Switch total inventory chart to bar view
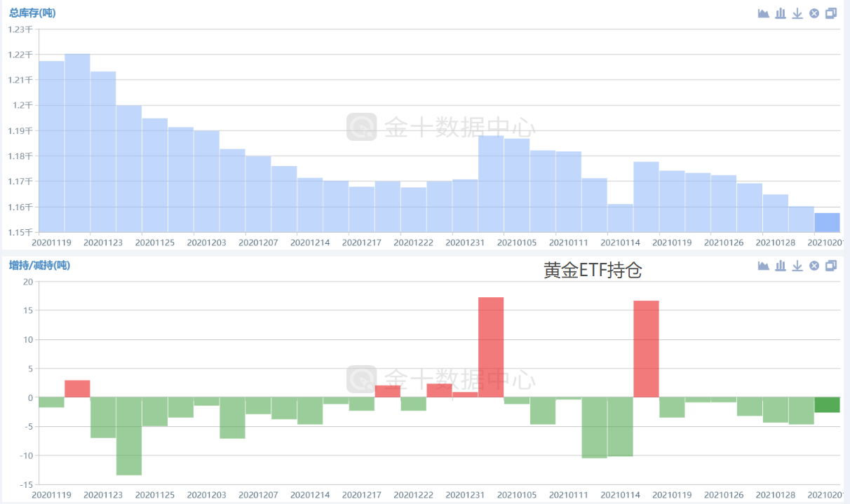This screenshot has width=850, height=504. (x=781, y=13)
